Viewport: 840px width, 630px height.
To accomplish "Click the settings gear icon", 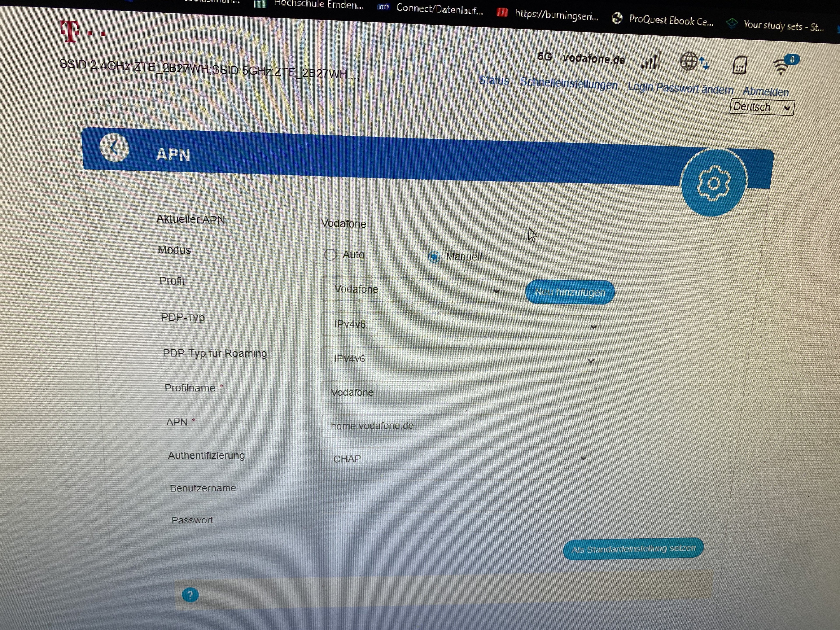I will coord(714,183).
